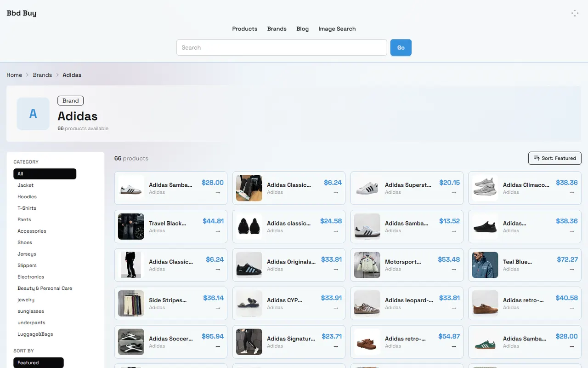The width and height of the screenshot is (588, 368).
Task: Click arrow on Adidas retro-... $40.58 card
Action: (572, 308)
